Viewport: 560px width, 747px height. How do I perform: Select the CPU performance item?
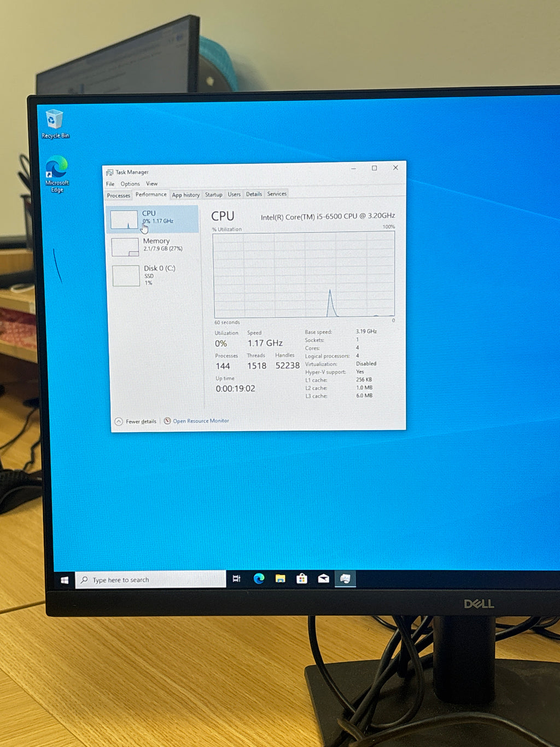(153, 219)
